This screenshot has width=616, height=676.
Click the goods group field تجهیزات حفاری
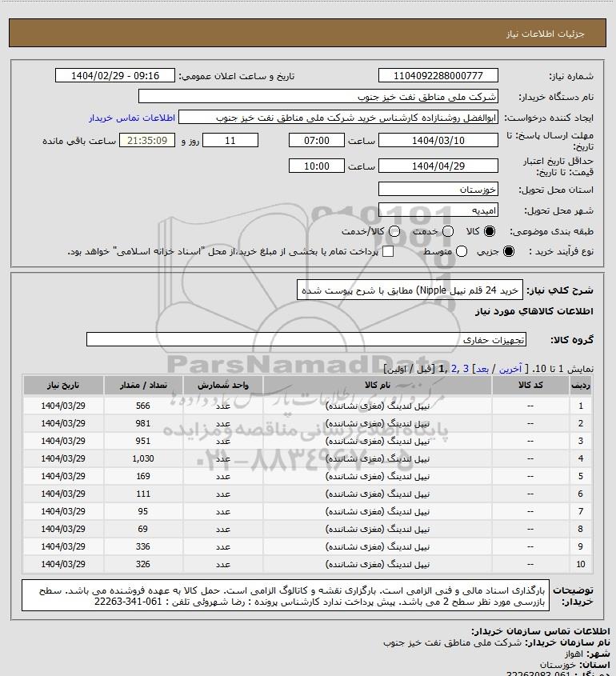306,340
